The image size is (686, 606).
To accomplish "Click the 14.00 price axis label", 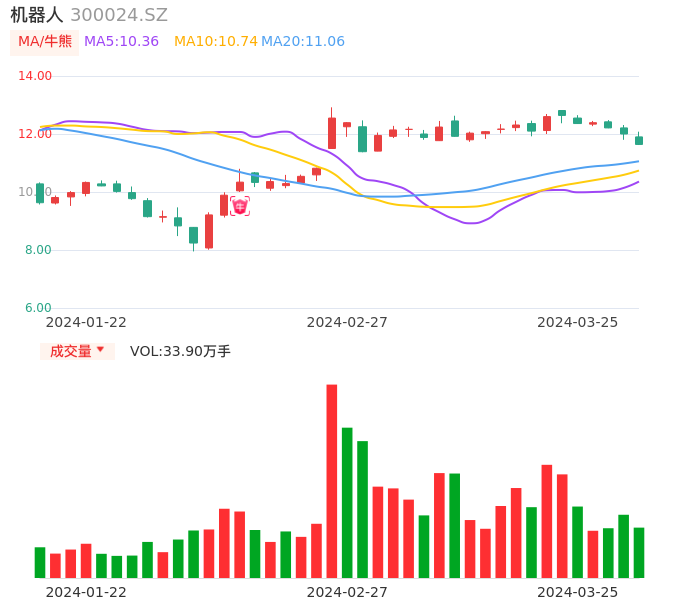I will pyautogui.click(x=36, y=76).
